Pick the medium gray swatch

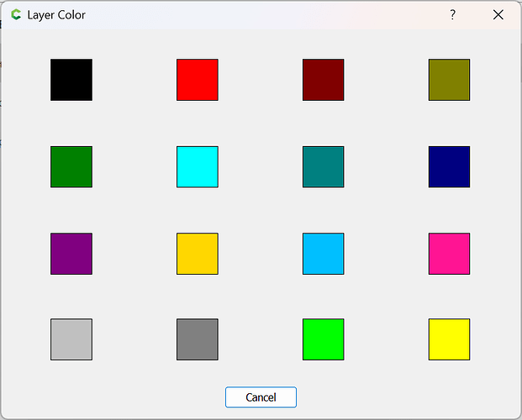(198, 339)
